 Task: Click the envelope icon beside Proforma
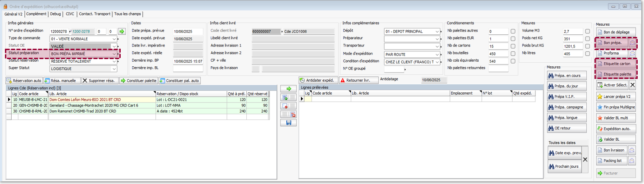pyautogui.click(x=632, y=53)
